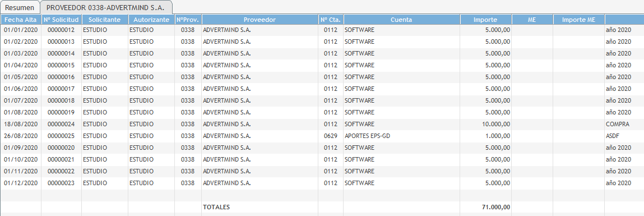The height and width of the screenshot is (216, 644).
Task: Select date cell 01/11/2020
Action: point(21,171)
